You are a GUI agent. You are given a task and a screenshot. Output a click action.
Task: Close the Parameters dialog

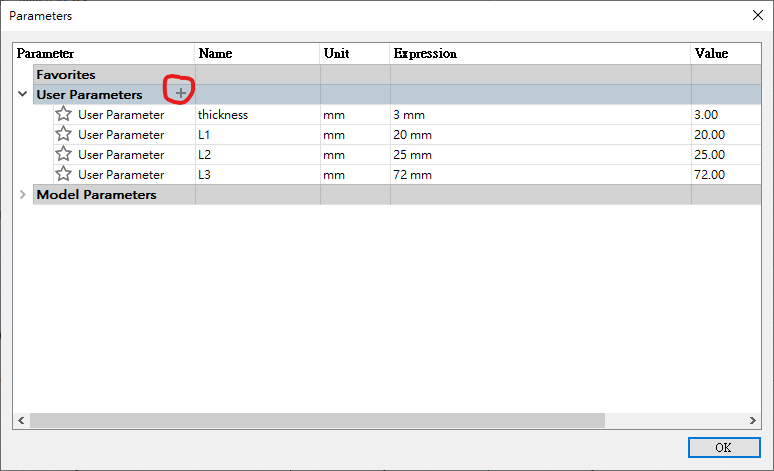(755, 15)
